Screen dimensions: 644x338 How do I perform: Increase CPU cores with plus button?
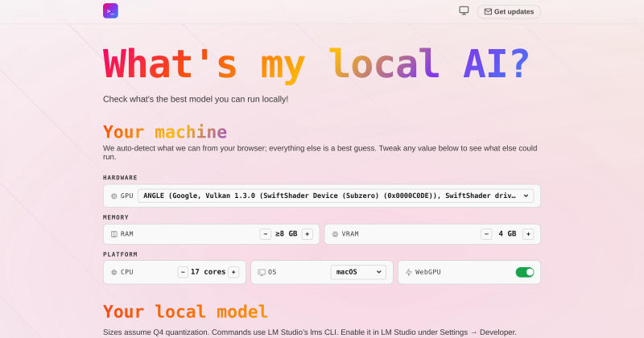[x=233, y=272]
